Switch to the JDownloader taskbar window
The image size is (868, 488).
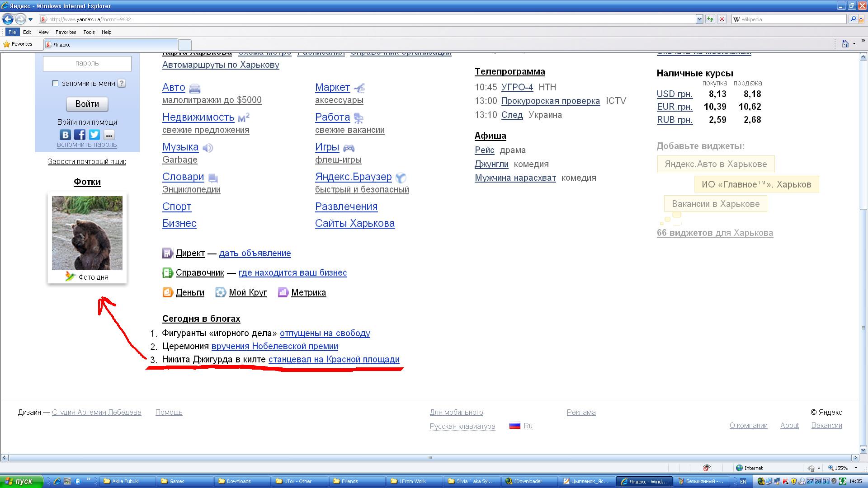530,481
